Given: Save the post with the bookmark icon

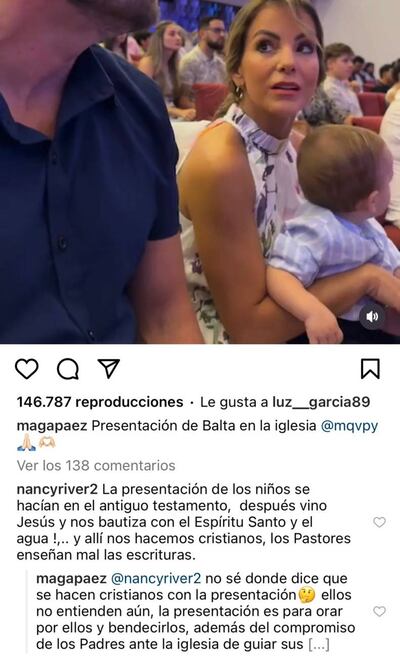Looking at the screenshot, I should coord(370,369).
